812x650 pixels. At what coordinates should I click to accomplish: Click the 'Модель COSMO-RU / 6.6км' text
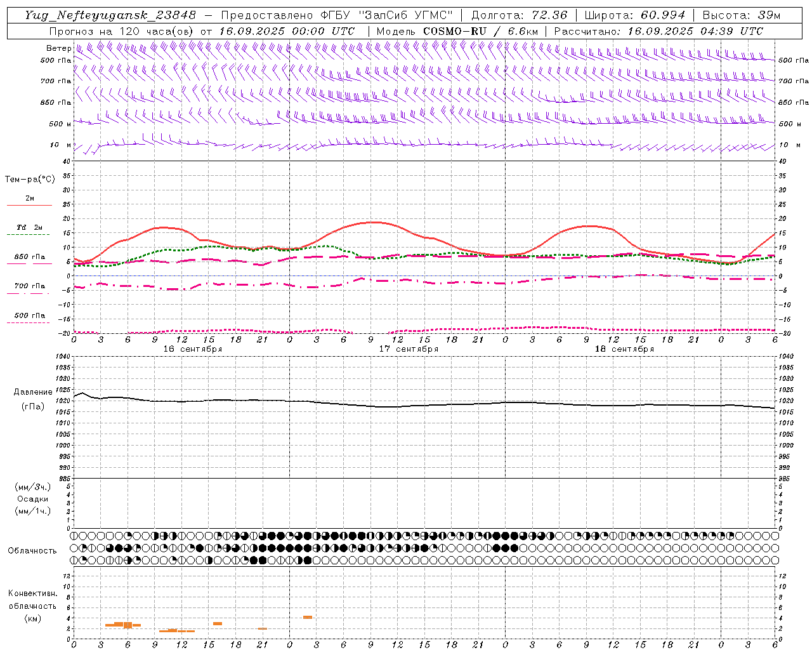[457, 31]
